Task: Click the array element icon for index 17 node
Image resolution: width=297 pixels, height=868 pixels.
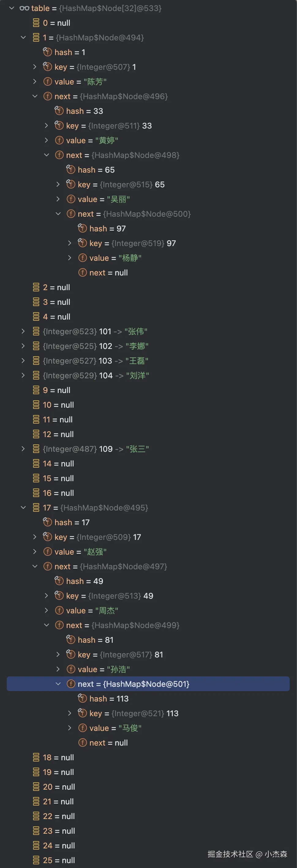Action: pos(36,508)
